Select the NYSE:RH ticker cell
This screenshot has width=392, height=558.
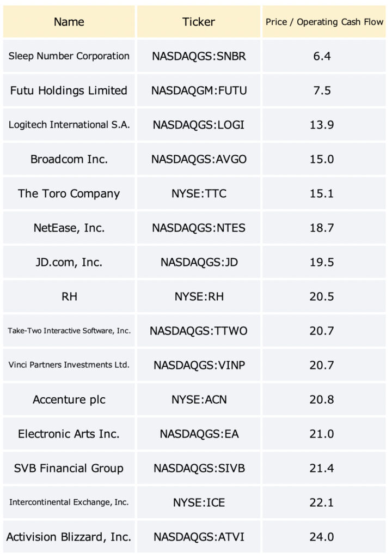(199, 296)
